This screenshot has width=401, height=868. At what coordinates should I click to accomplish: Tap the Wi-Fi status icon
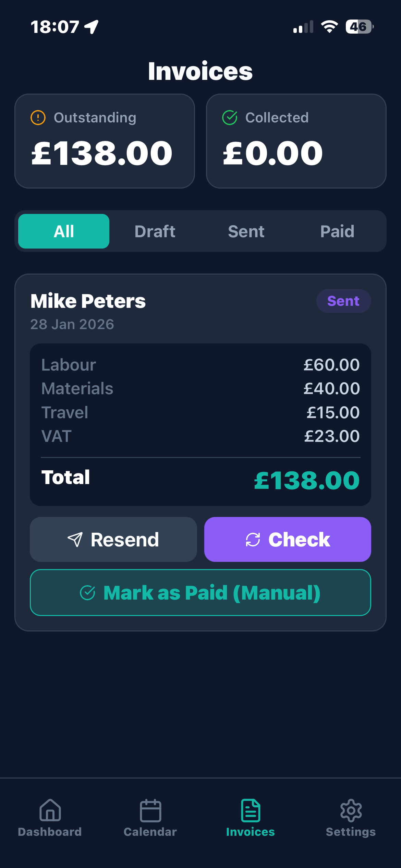tap(329, 27)
